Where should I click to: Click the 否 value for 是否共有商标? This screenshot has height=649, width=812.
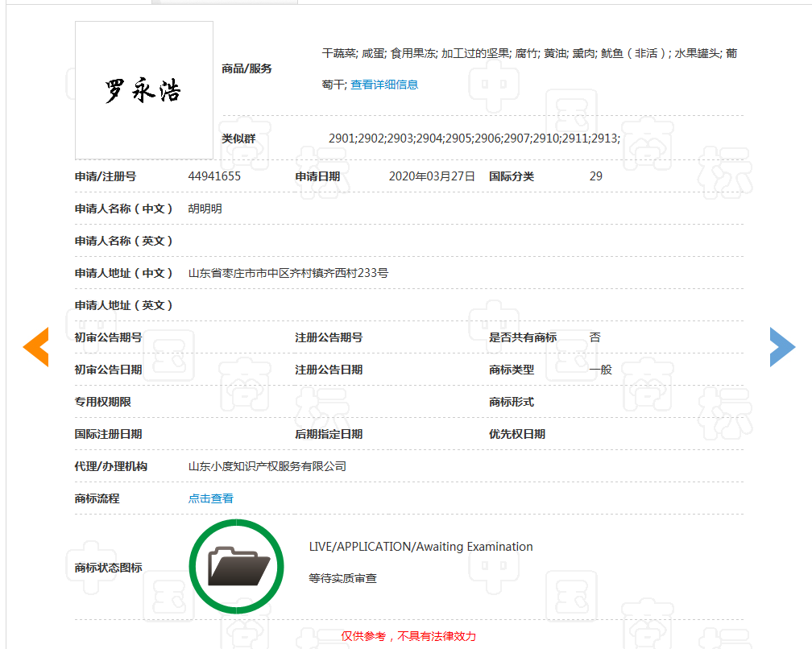pos(594,337)
